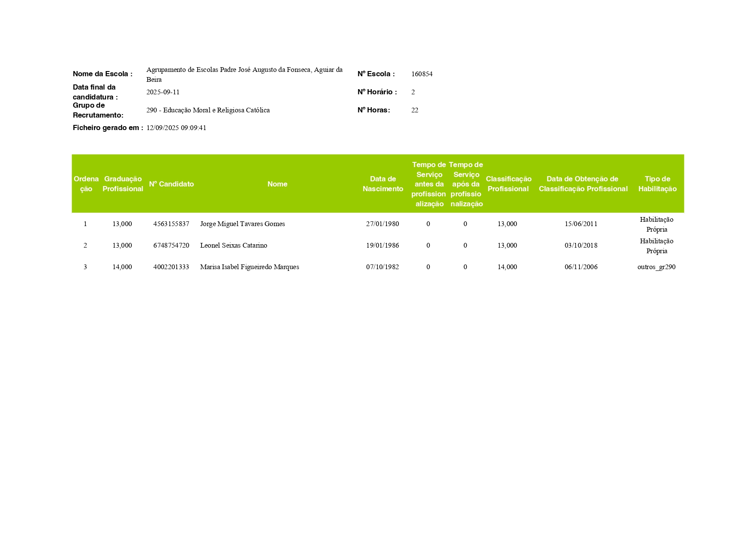Click the 'Tempo de Serviço antes da profissionalização' header
This screenshot has height=534, width=756.
[x=429, y=184]
